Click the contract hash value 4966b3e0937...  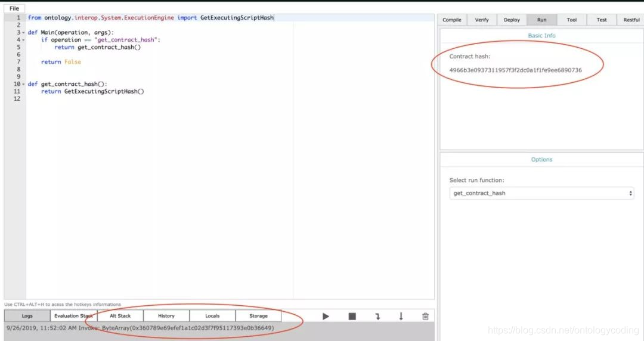coord(515,70)
